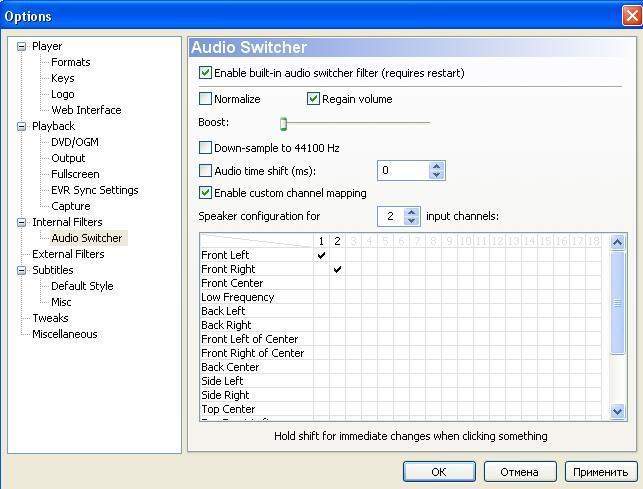Map Back Left to channel 1
Screen dimensions: 643x489
(322, 311)
